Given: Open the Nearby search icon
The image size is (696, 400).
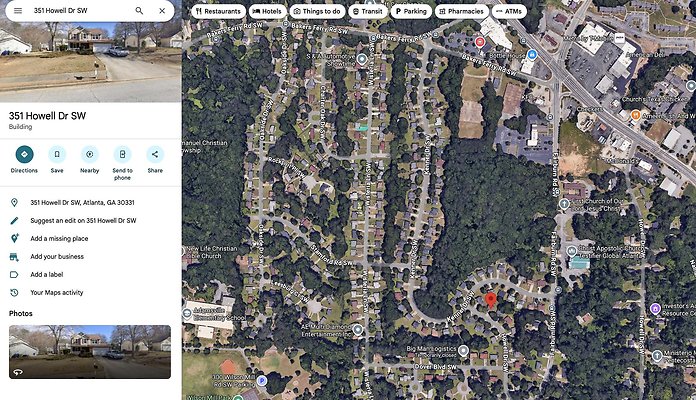Looking at the screenshot, I should pyautogui.click(x=90, y=154).
